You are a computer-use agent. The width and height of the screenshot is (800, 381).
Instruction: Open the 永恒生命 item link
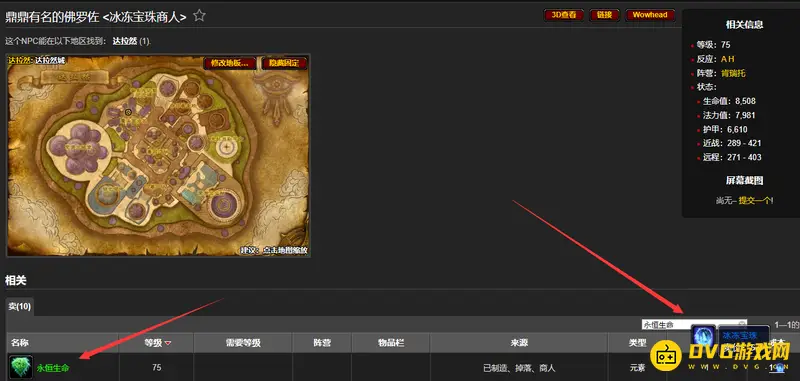(x=53, y=368)
